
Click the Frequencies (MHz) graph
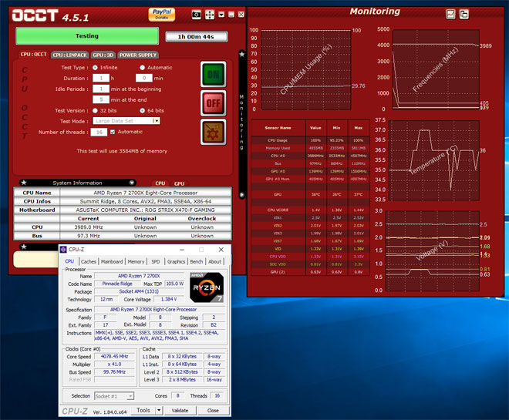pos(436,69)
